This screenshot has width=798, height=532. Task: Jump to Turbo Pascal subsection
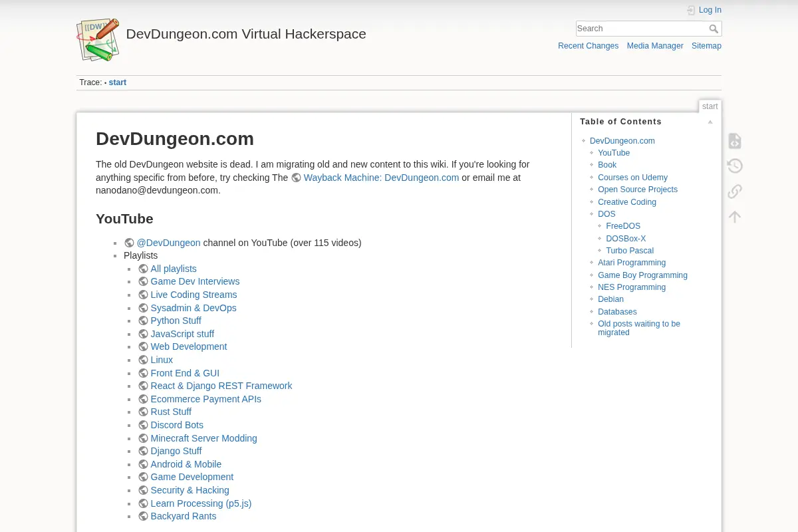630,251
